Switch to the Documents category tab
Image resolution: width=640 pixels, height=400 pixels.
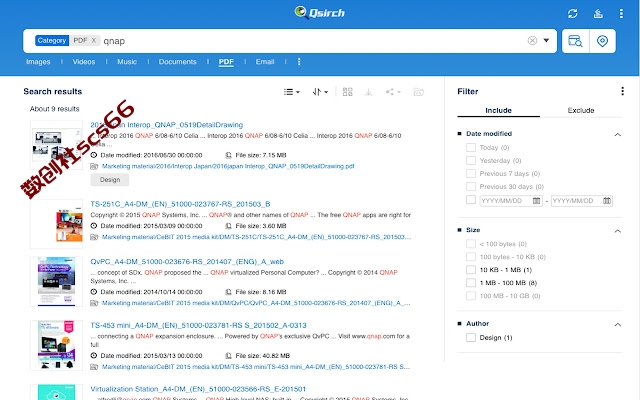[x=178, y=62]
